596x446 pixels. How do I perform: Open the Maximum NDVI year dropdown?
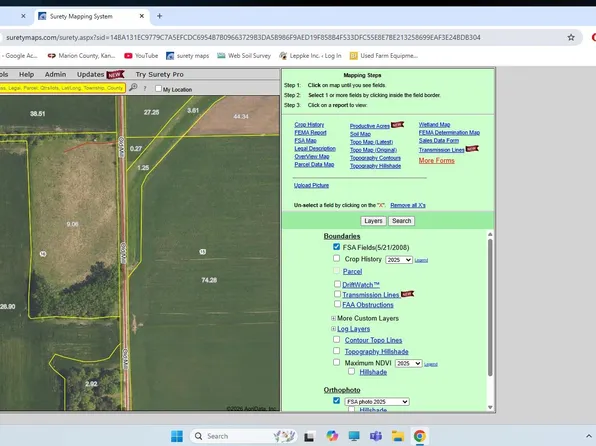point(408,363)
